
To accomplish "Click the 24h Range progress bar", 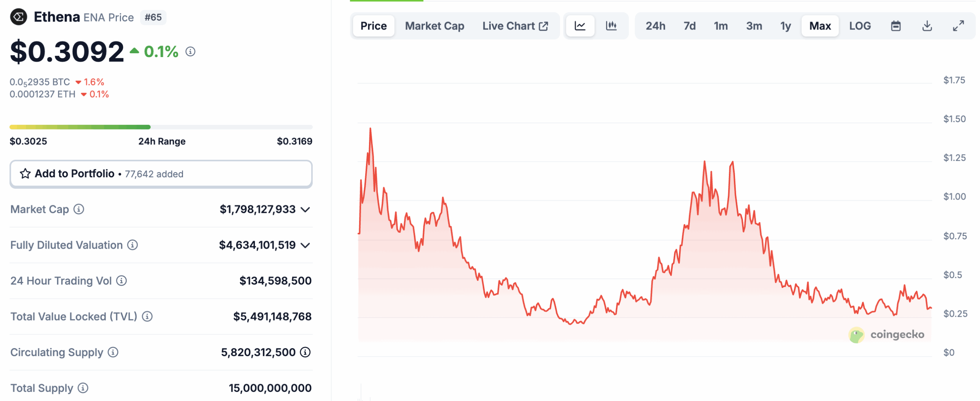I will (x=161, y=127).
